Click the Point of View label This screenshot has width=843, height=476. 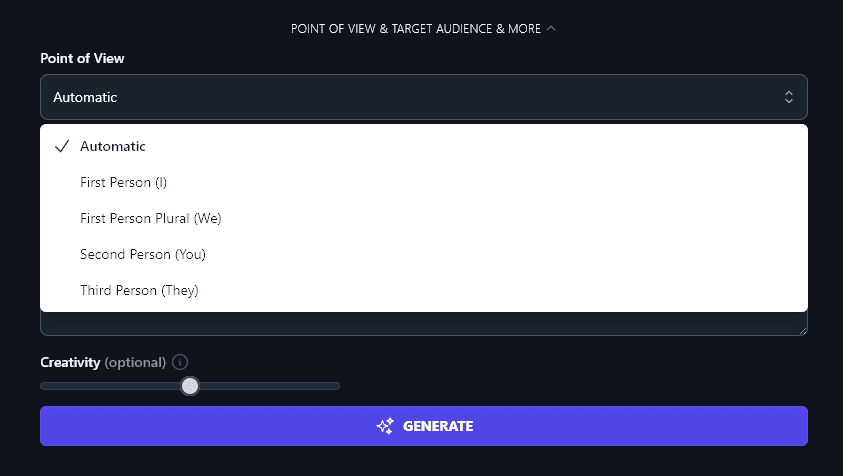tap(82, 58)
